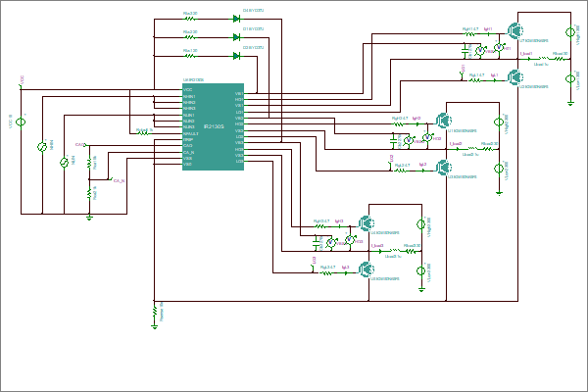Click the VLow1 voltage source symbol
This screenshot has height=392, width=588.
click(570, 78)
